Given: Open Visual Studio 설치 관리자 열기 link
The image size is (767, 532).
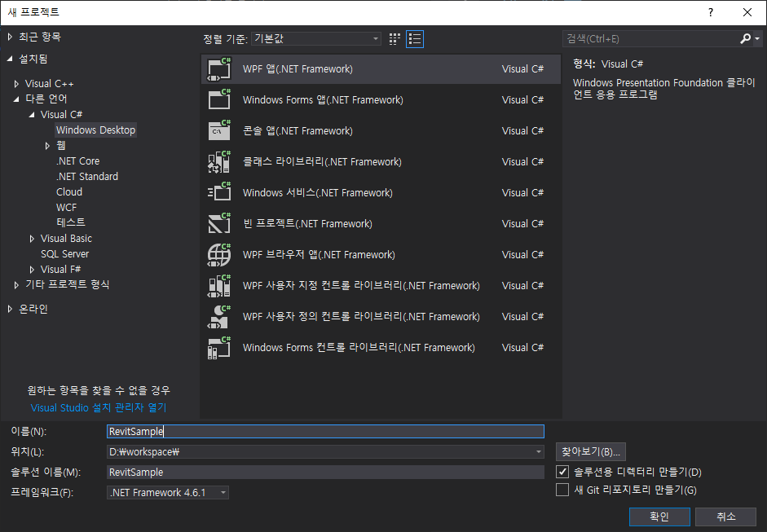Looking at the screenshot, I should tap(99, 408).
